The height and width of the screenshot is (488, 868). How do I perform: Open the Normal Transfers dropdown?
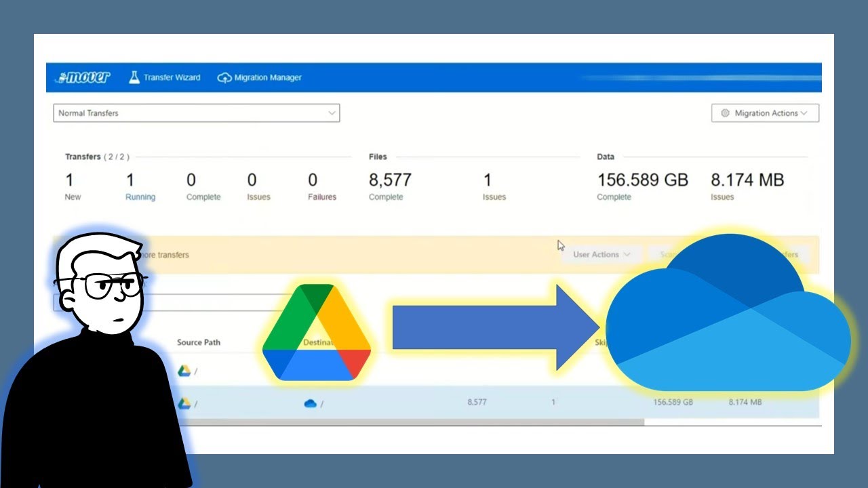click(x=197, y=113)
